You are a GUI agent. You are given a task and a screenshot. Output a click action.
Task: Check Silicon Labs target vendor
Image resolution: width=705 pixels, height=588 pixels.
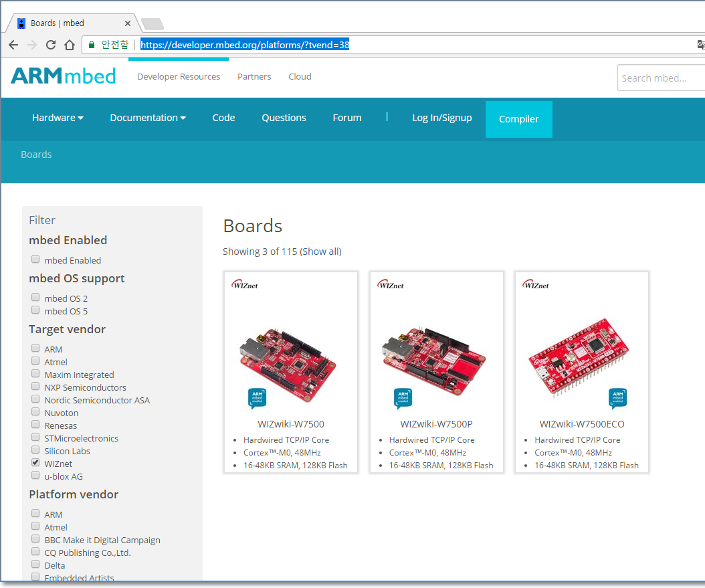[35, 450]
